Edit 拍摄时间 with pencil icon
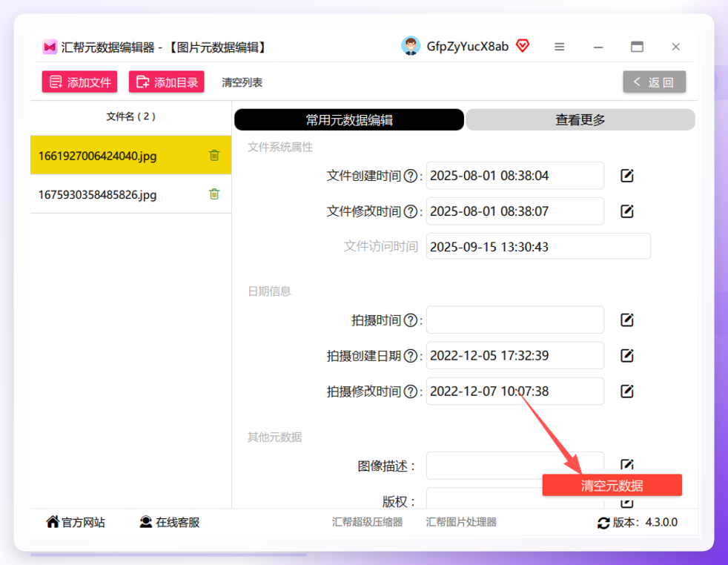Viewport: 728px width, 565px height. coord(626,320)
